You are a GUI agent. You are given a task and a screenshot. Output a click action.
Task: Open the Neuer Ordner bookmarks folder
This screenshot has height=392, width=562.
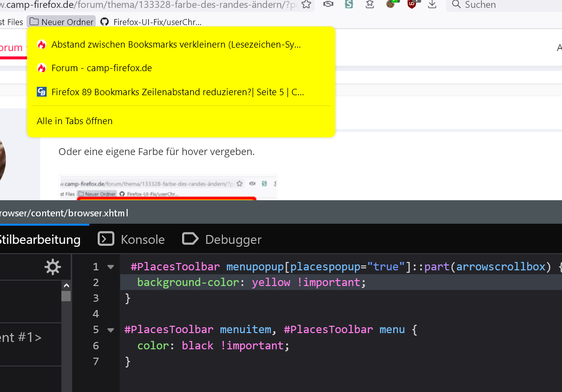pyautogui.click(x=61, y=22)
